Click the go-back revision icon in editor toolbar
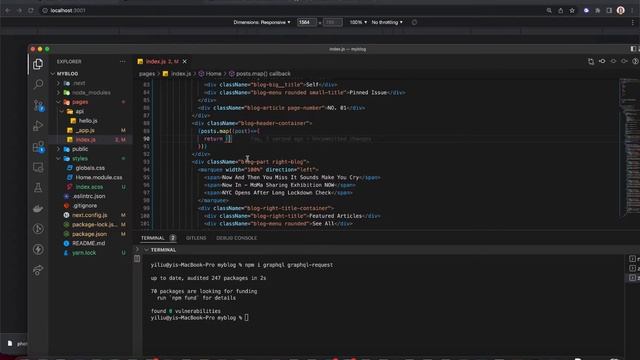This screenshot has width=640, height=360. 602,61
